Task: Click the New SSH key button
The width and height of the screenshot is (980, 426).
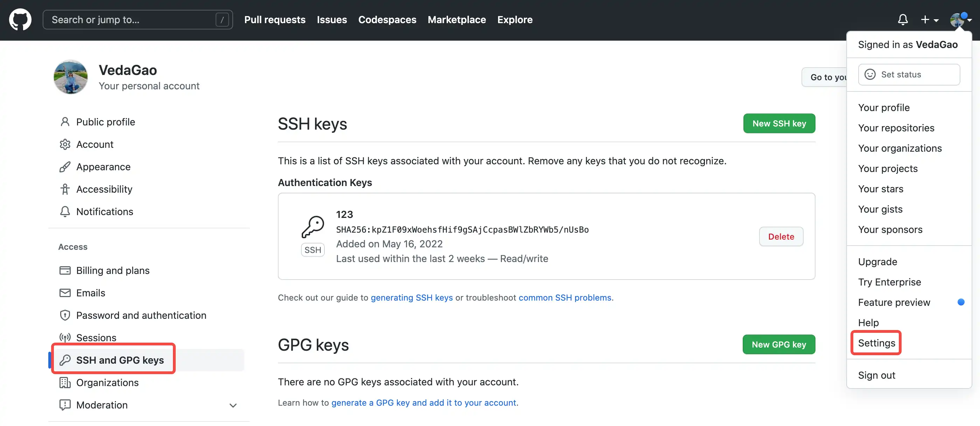Action: 779,123
